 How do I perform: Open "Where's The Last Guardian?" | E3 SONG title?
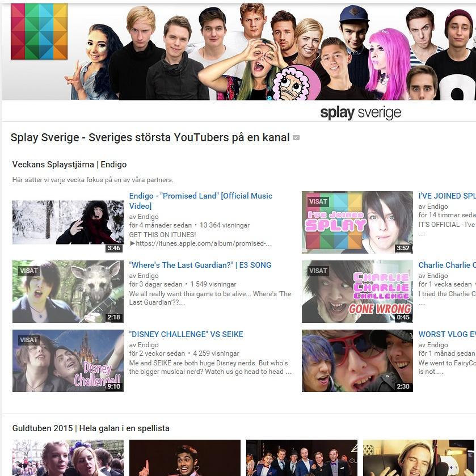click(200, 265)
